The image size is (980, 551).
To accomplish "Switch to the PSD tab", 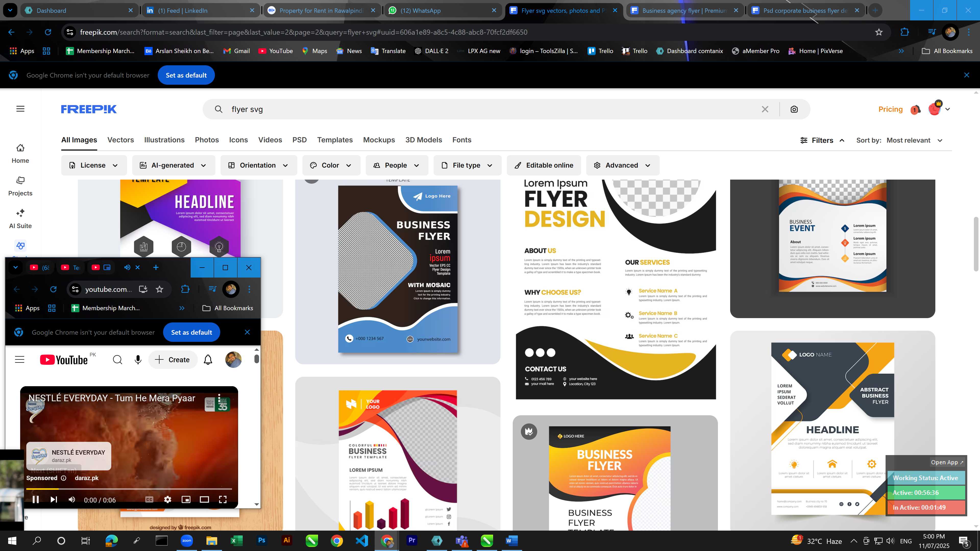I will [299, 140].
